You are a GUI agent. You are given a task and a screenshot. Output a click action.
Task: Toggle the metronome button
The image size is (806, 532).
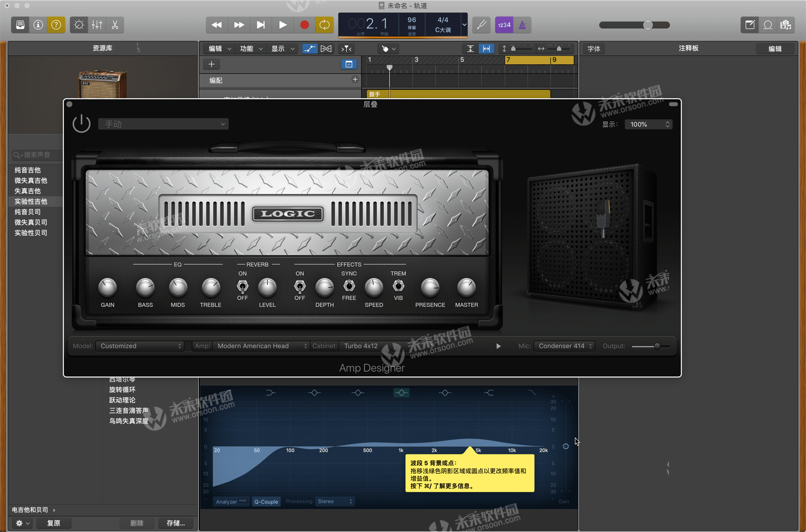coord(523,25)
